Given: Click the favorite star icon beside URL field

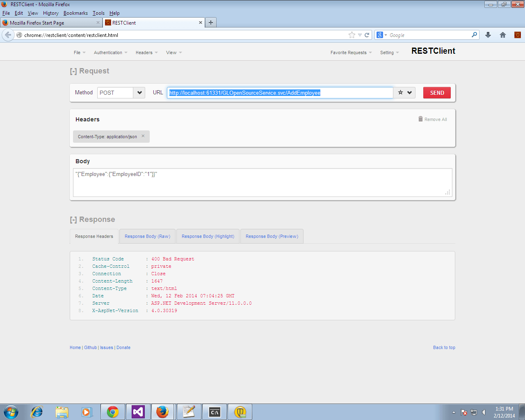Looking at the screenshot, I should [400, 93].
